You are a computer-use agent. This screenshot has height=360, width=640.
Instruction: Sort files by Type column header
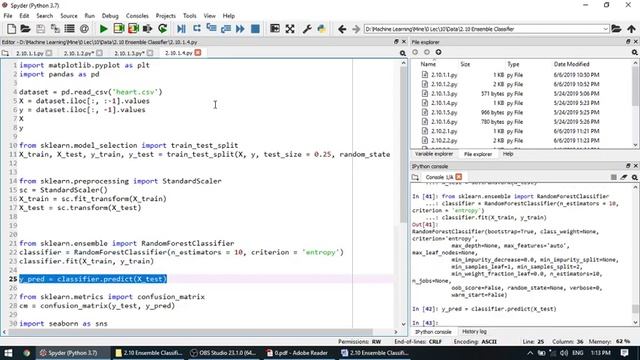tap(513, 64)
